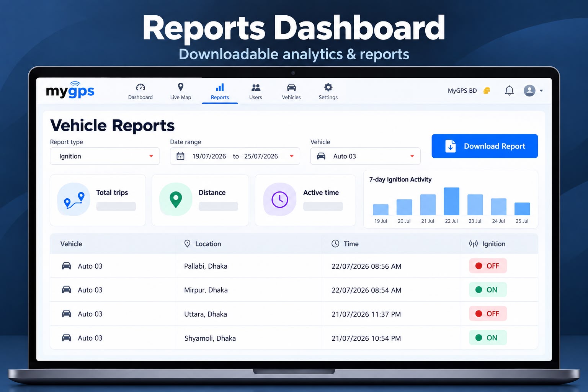Click the coins icon beside MyGPS BD
588x392 pixels.
pyautogui.click(x=487, y=91)
